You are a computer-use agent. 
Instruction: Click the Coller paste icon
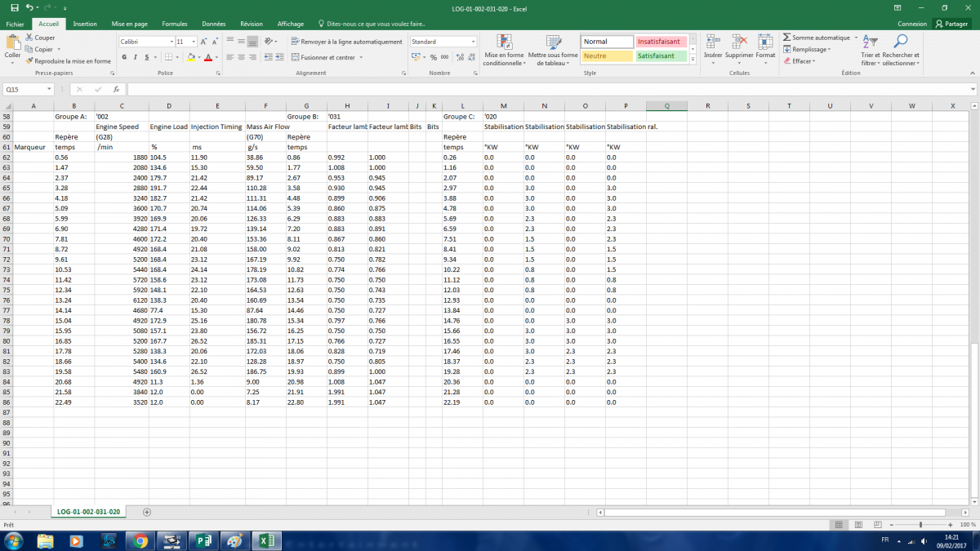pos(12,46)
